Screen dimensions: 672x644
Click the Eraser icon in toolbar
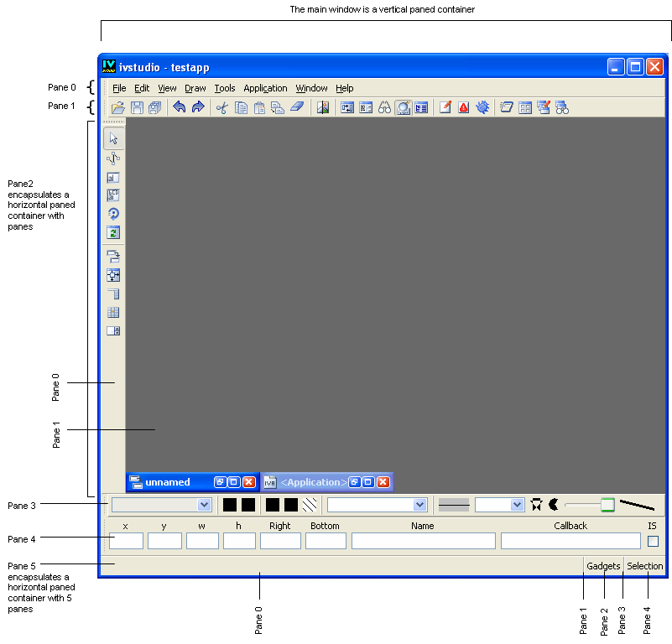click(x=296, y=107)
